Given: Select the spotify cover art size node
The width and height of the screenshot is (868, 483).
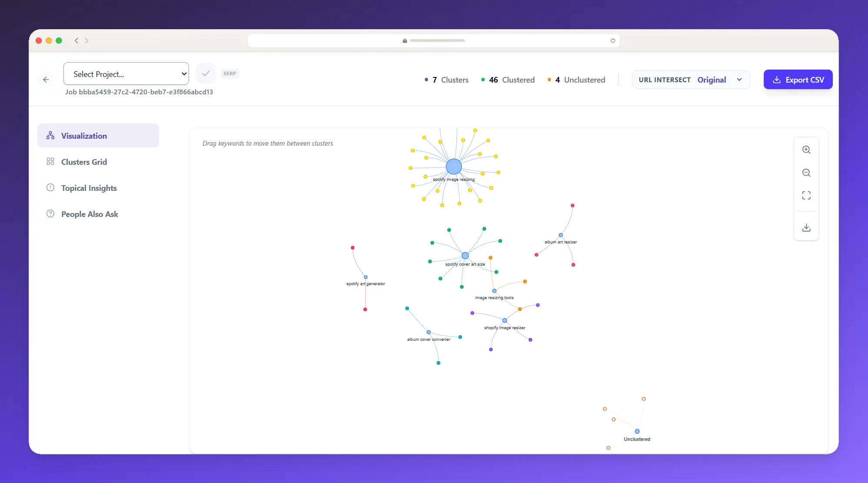Looking at the screenshot, I should pyautogui.click(x=465, y=256).
